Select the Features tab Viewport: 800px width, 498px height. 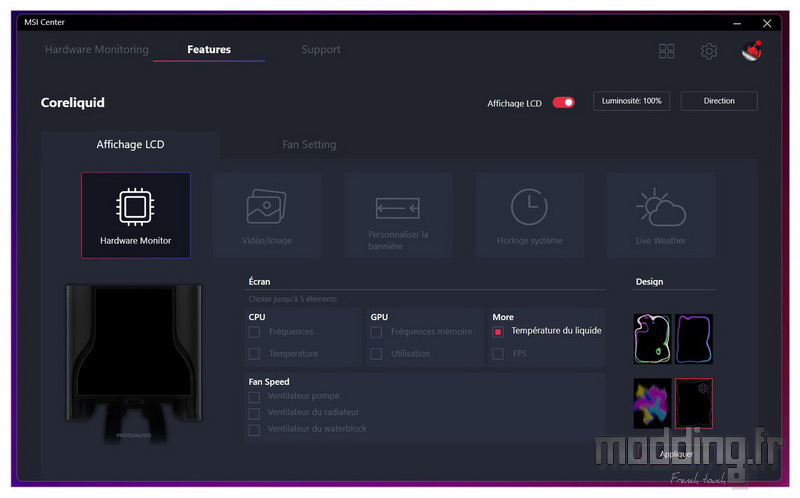point(209,49)
